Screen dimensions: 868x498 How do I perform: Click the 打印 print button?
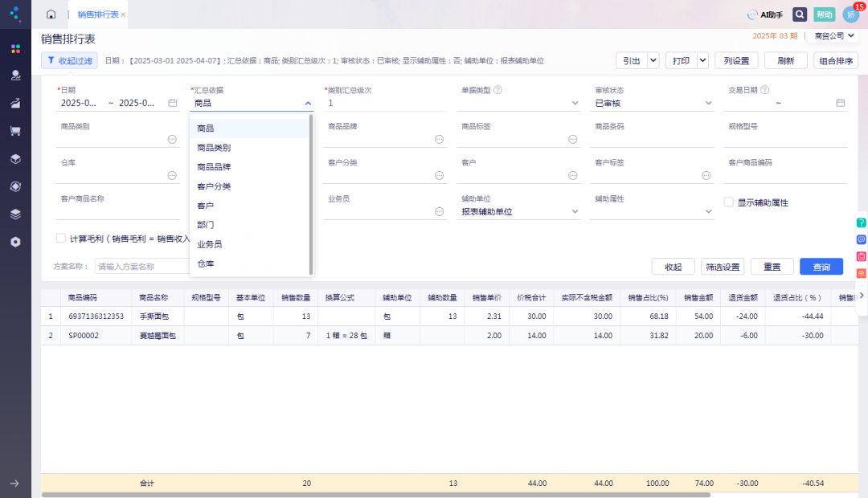pos(681,60)
